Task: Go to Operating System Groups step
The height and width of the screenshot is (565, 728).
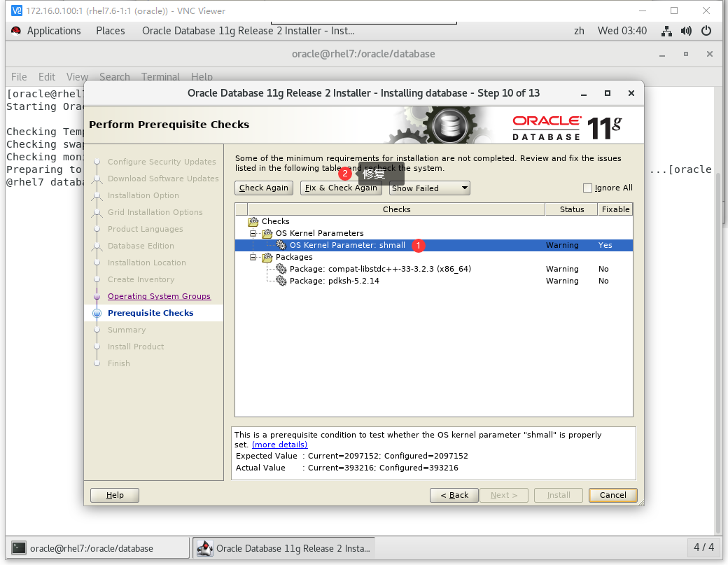Action: [160, 296]
